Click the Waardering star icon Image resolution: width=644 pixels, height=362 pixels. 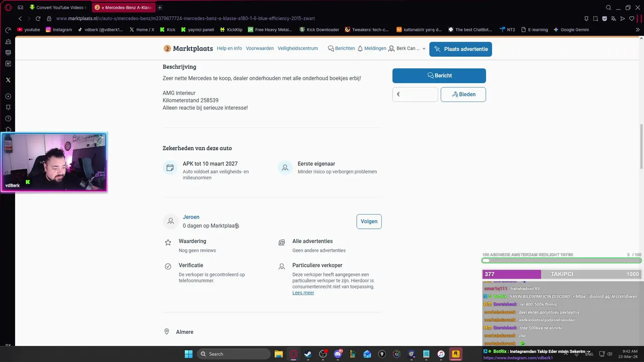tap(168, 242)
